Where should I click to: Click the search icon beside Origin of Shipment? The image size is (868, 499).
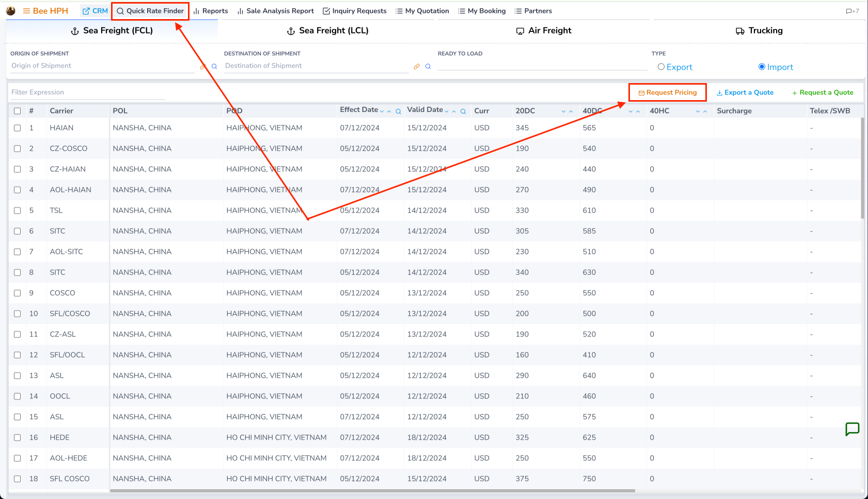pyautogui.click(x=214, y=67)
